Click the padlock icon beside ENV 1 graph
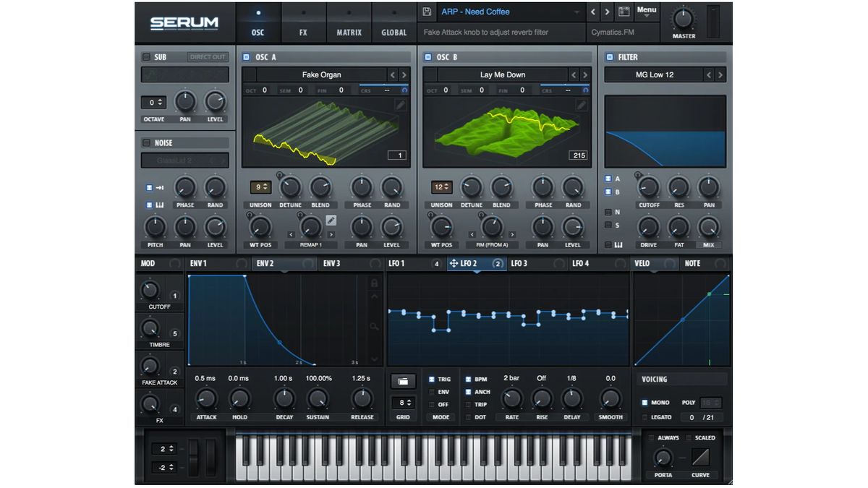This screenshot has height=488, width=868. click(x=373, y=282)
